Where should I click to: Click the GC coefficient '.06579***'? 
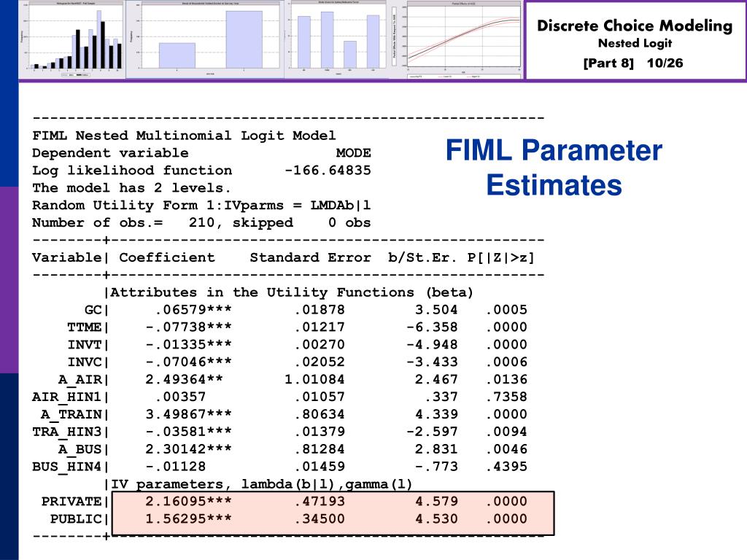(193, 310)
